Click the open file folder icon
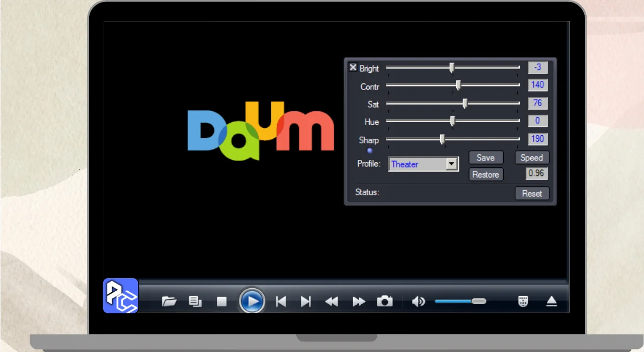Image resolution: width=644 pixels, height=352 pixels. pos(169,301)
